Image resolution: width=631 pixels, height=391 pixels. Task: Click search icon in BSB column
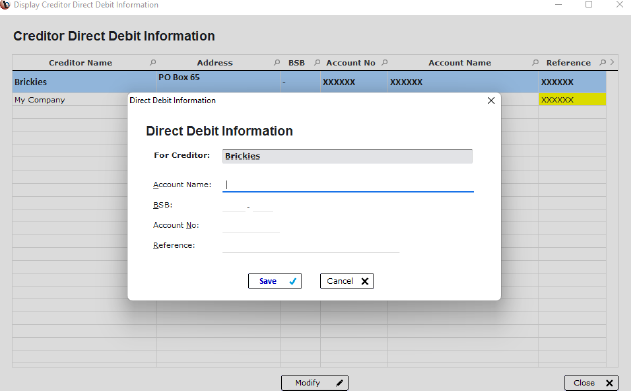(x=317, y=63)
